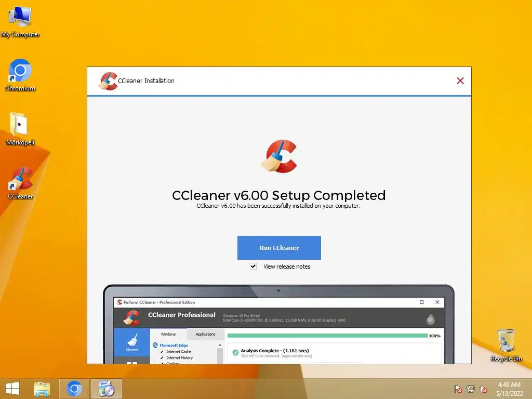Click the large CCleaner logo above setup text
The width and height of the screenshot is (532, 399).
coord(279,156)
